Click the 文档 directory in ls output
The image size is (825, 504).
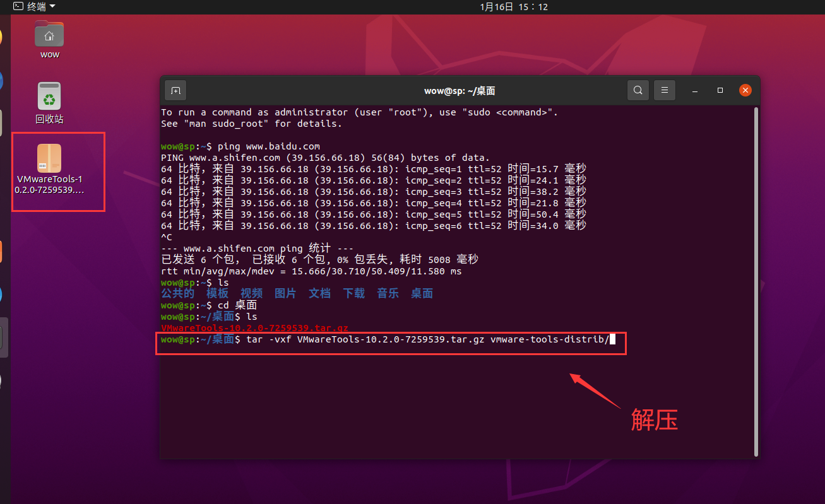point(319,293)
